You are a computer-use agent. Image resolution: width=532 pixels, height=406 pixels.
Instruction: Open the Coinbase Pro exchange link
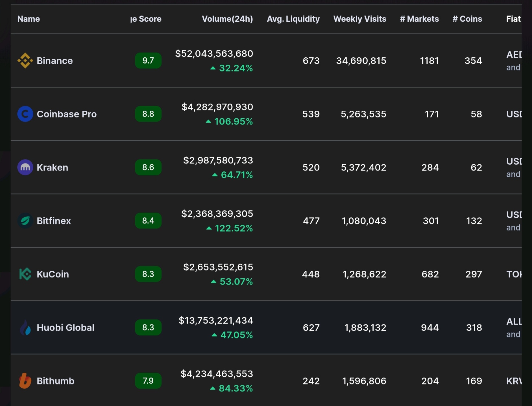pyautogui.click(x=67, y=114)
